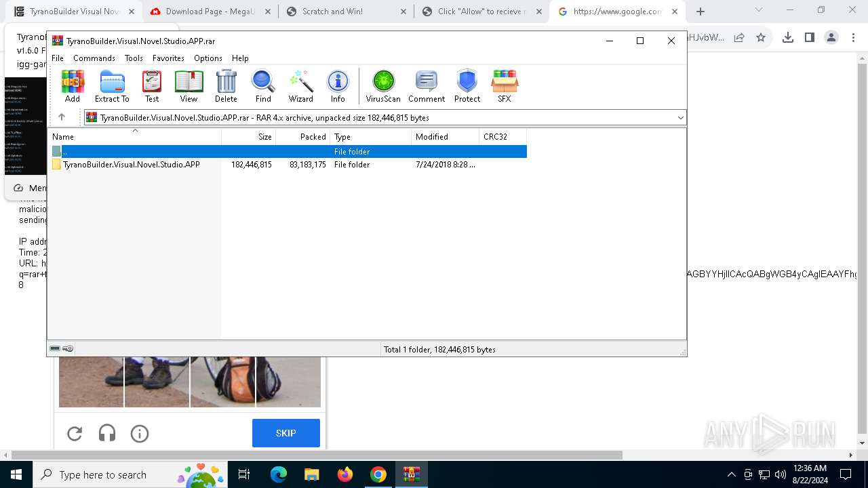Click the SFX toolbar icon
Viewport: 868px width, 488px height.
tap(505, 86)
